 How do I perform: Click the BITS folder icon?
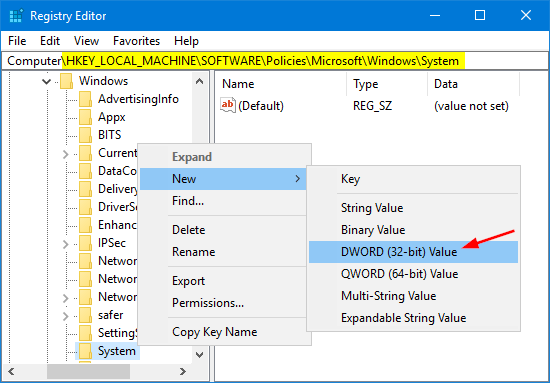tap(85, 135)
